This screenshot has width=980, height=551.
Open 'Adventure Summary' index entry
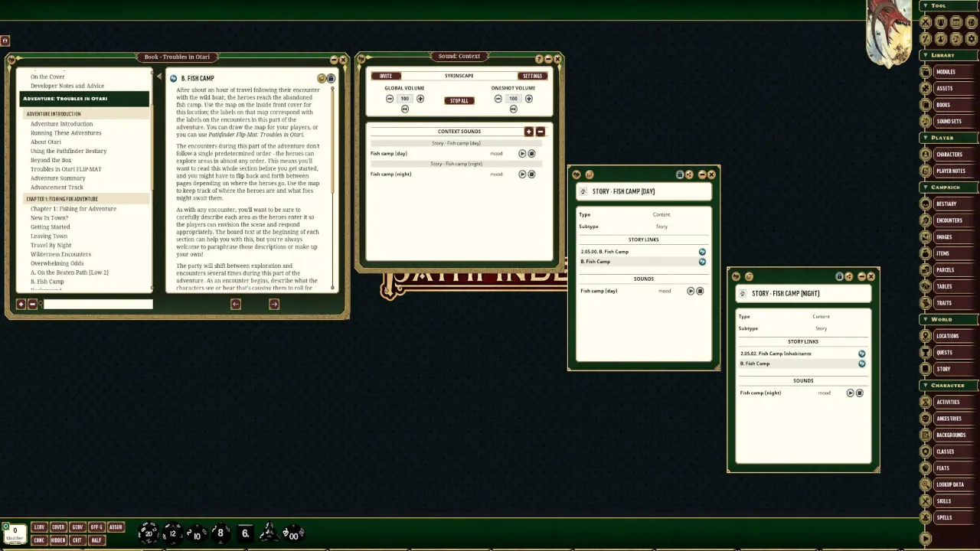pyautogui.click(x=58, y=178)
